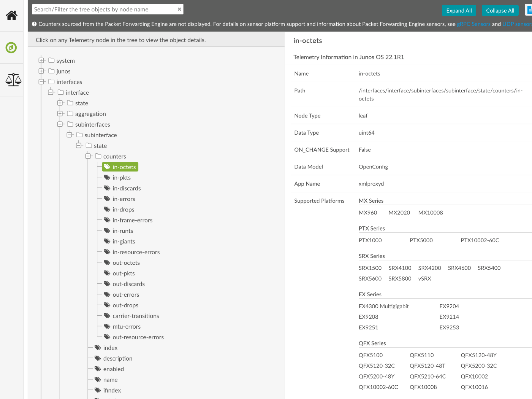Select the mtu-errors leaf label

point(127,327)
